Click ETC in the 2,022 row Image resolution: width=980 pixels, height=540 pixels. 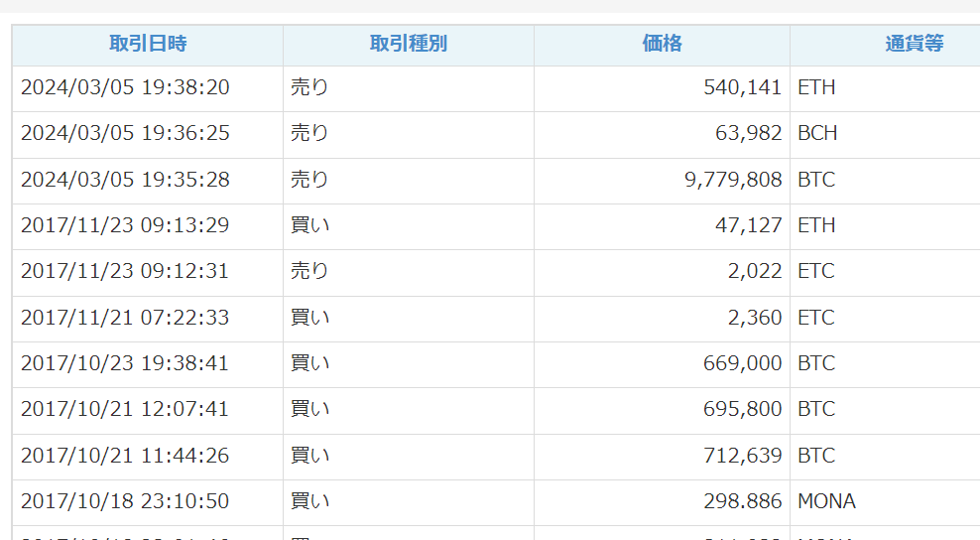[815, 271]
